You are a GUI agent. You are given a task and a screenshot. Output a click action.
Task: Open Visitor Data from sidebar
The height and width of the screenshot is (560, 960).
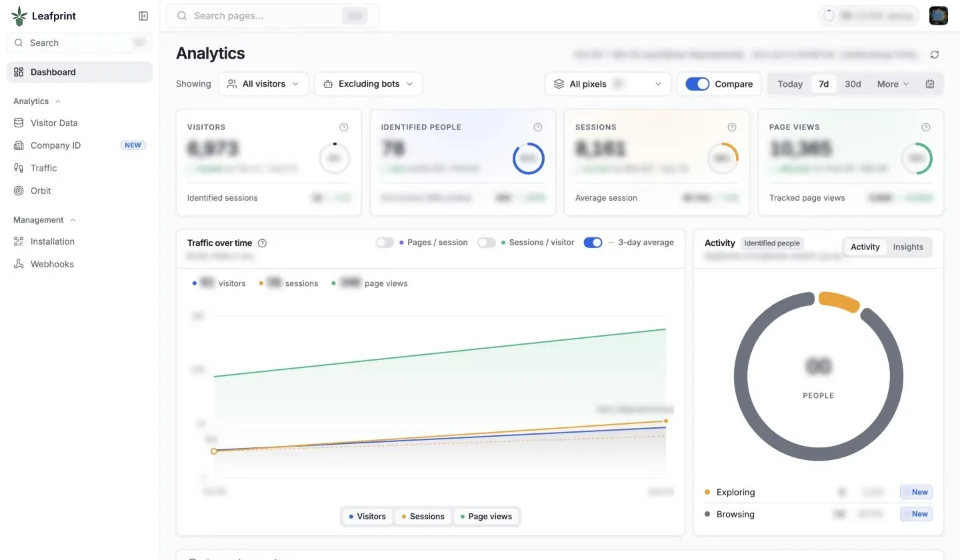tap(79, 123)
